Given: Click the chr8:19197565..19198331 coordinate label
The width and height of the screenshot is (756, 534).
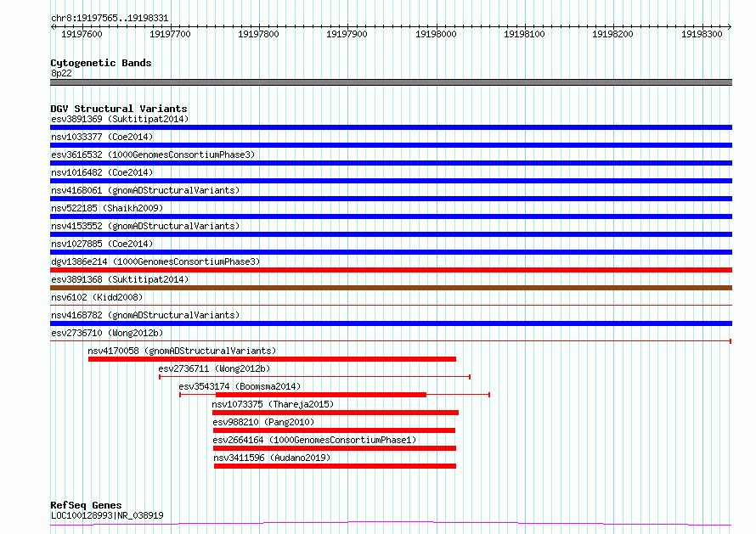Looking at the screenshot, I should point(110,19).
